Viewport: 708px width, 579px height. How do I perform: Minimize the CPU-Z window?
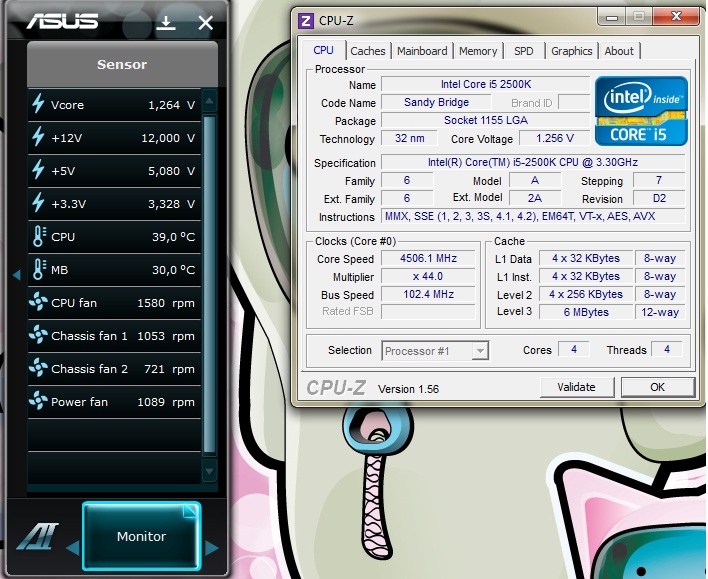pos(612,18)
